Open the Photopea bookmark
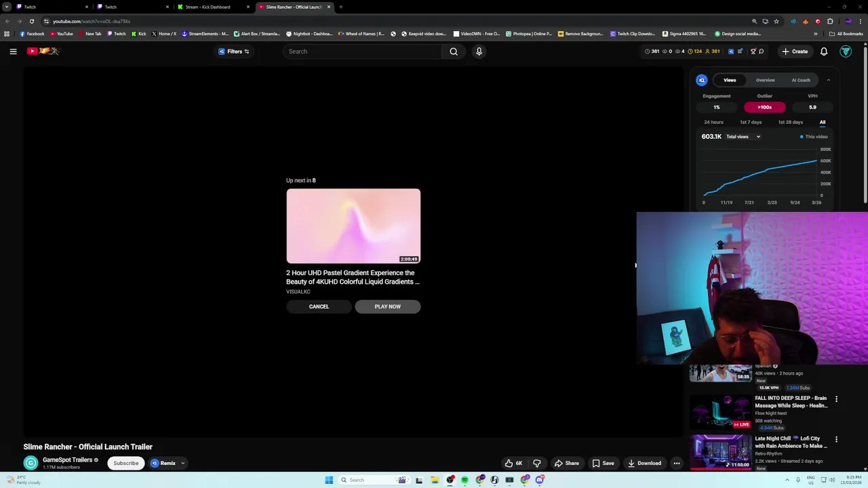This screenshot has width=868, height=488. 529,34
